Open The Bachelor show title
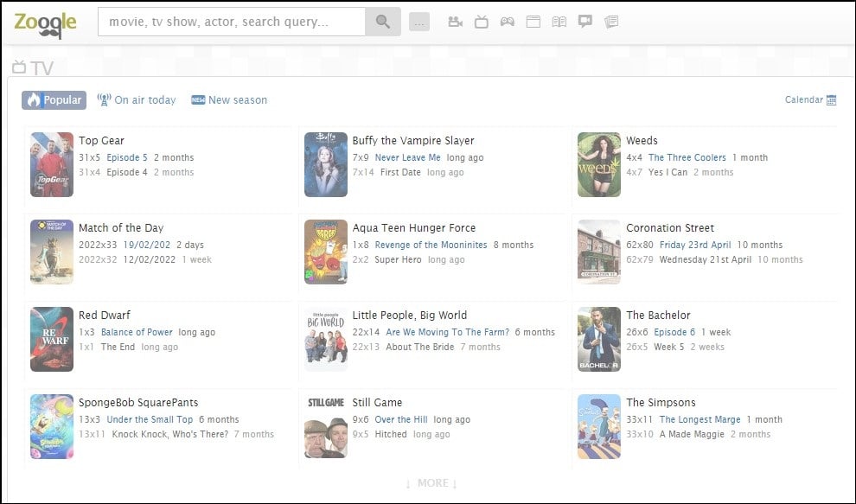 point(658,315)
